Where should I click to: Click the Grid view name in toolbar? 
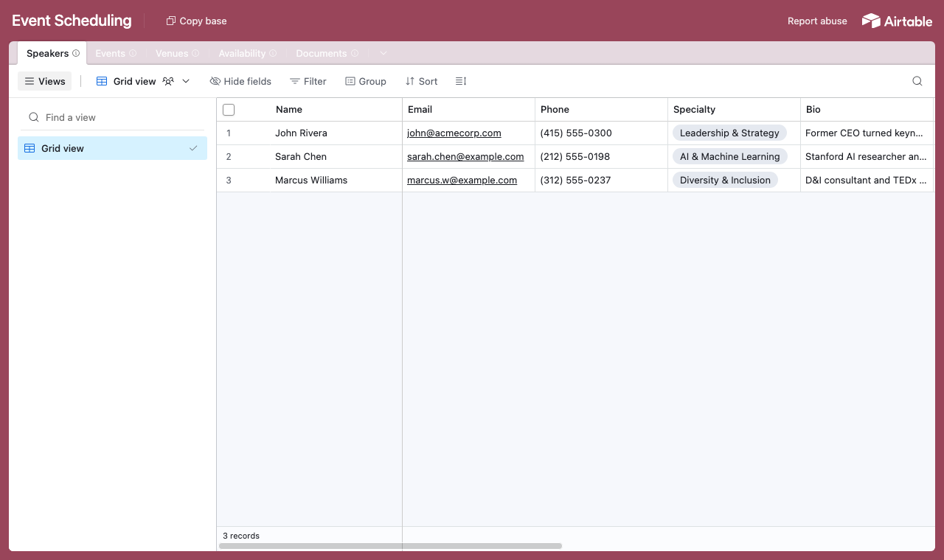pyautogui.click(x=134, y=81)
